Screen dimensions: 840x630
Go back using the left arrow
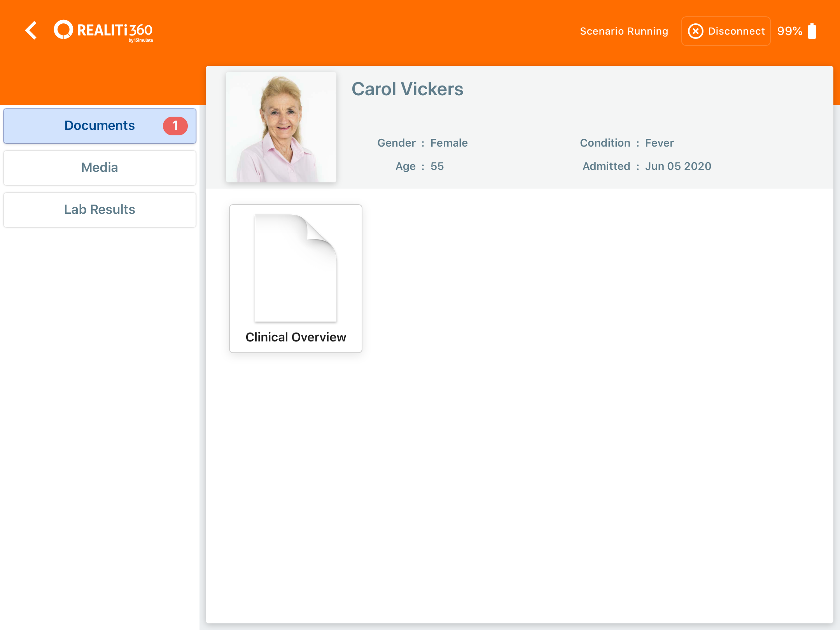[x=31, y=30]
